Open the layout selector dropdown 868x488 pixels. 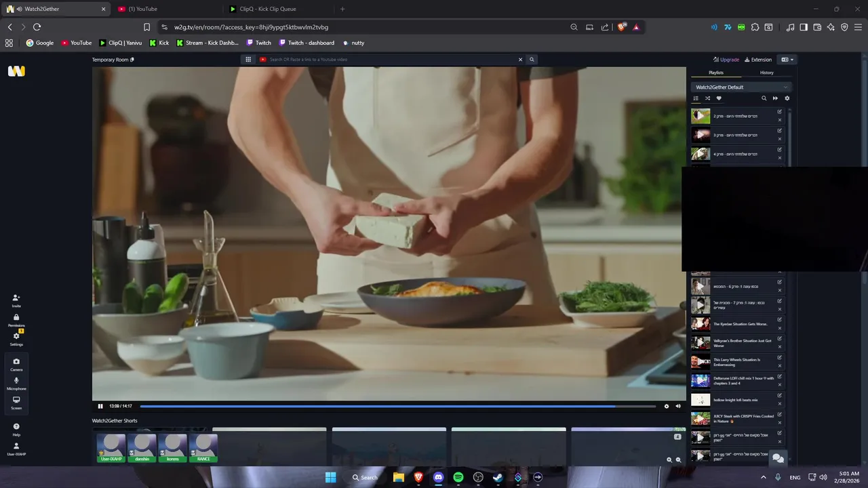tap(787, 60)
